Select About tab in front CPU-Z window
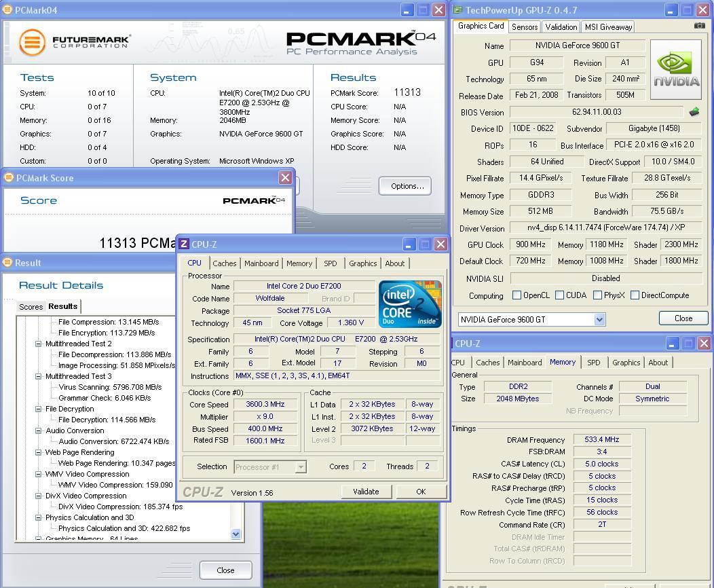Viewport: 714px width, 588px height. [395, 263]
